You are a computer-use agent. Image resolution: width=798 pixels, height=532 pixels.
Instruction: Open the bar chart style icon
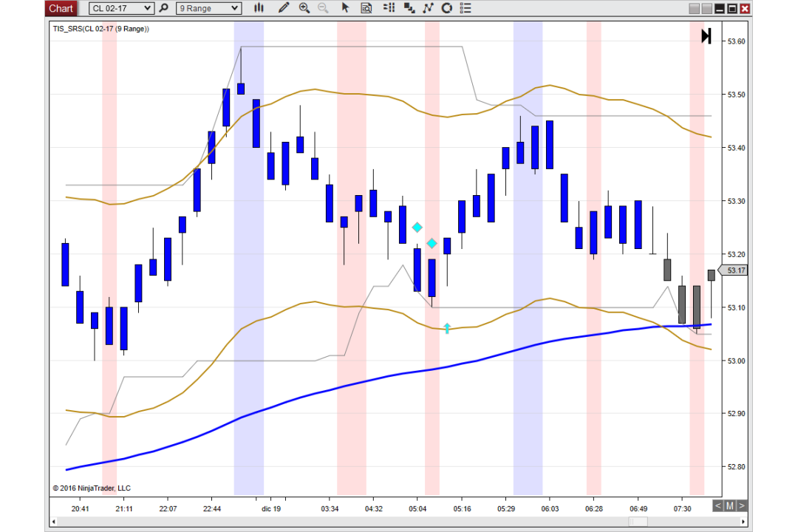pyautogui.click(x=259, y=7)
